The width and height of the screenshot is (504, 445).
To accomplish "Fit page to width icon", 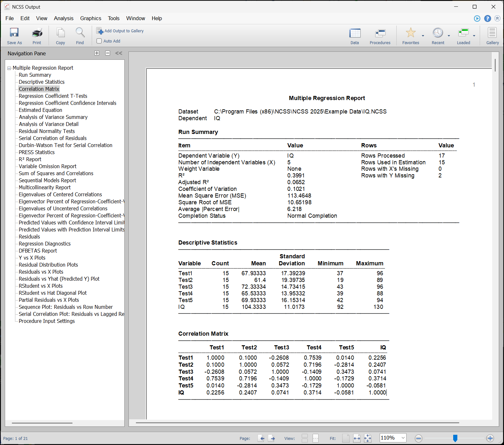I will coord(357,438).
